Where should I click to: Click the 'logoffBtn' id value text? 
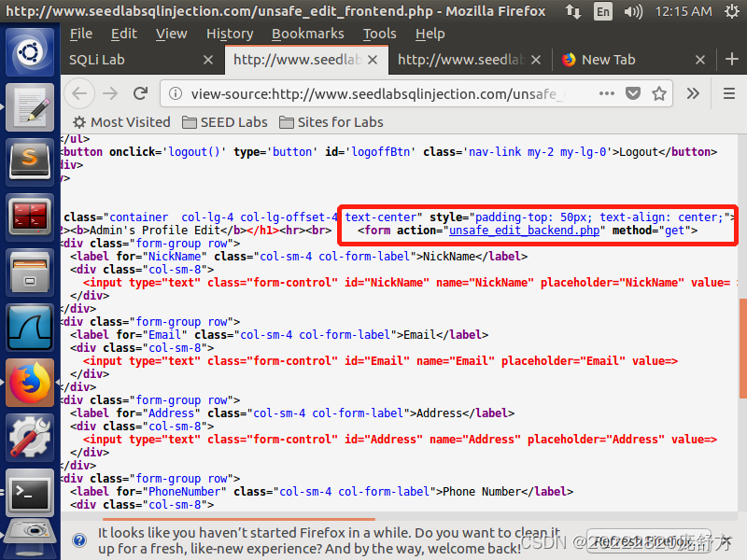(x=380, y=152)
